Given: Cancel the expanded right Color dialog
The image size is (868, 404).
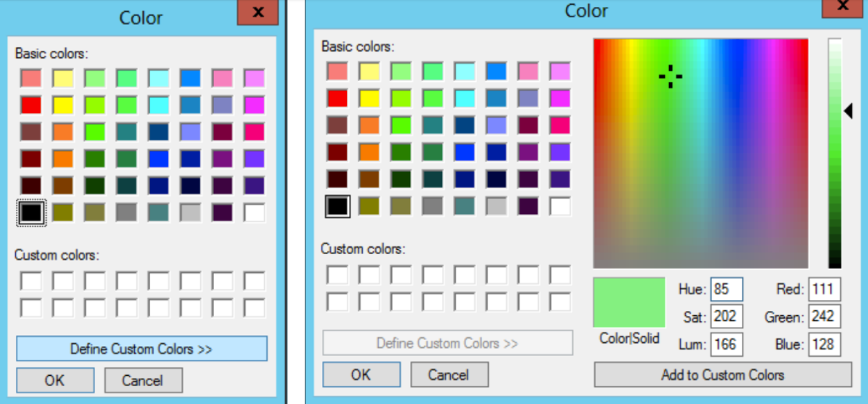Looking at the screenshot, I should (449, 374).
